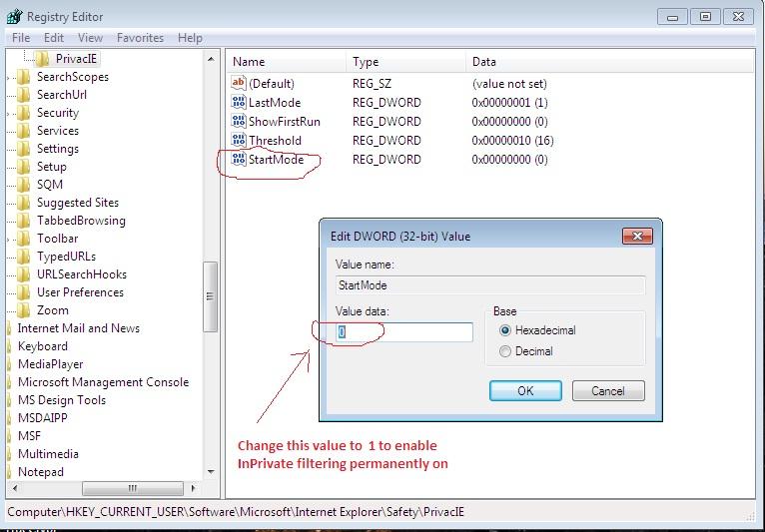Screen dimensions: 765x532
Task: Expand the Security key
Action: click(x=9, y=114)
